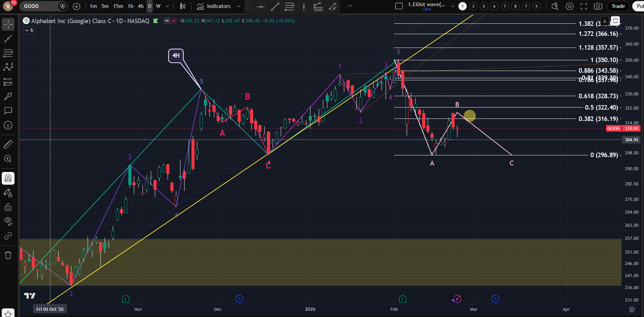Screen dimensions: 644x317
Task: Pick the ruler measure tool
Action: click(8, 144)
